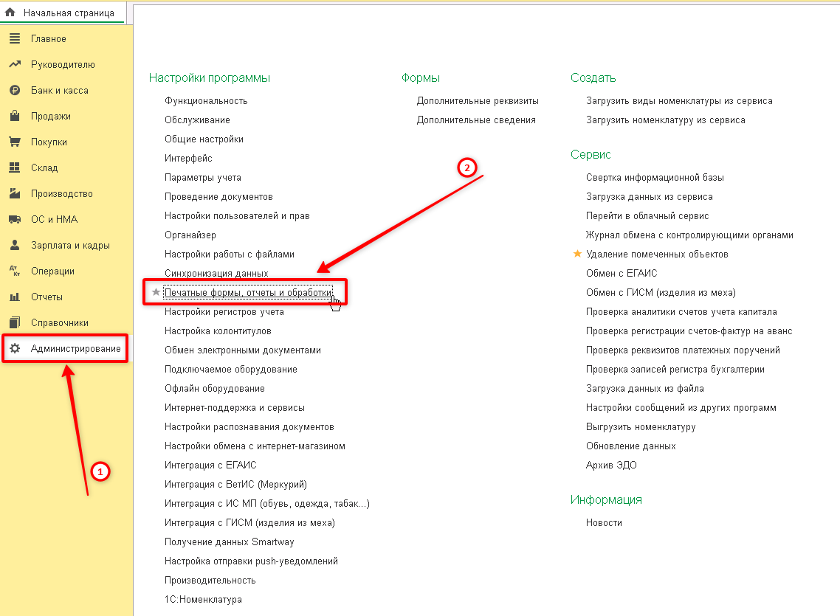Image resolution: width=840 pixels, height=616 pixels.
Task: Open Обмен электронными документами
Action: pyautogui.click(x=243, y=350)
